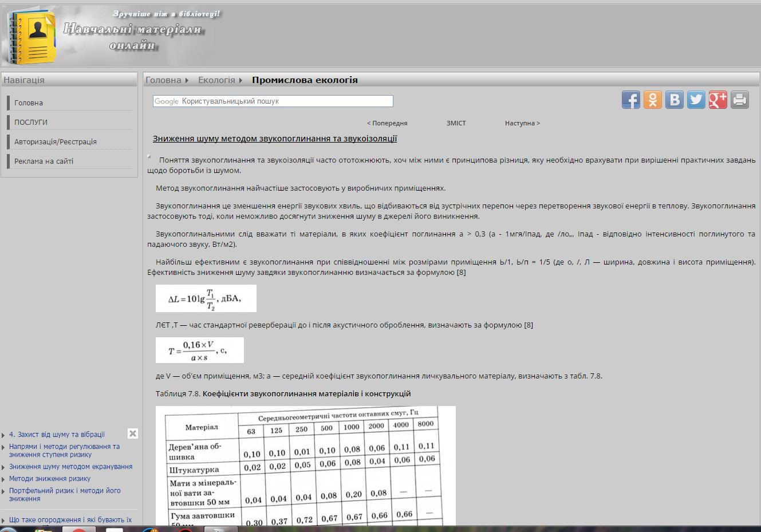Click the Навігація sidebar header

[24, 80]
